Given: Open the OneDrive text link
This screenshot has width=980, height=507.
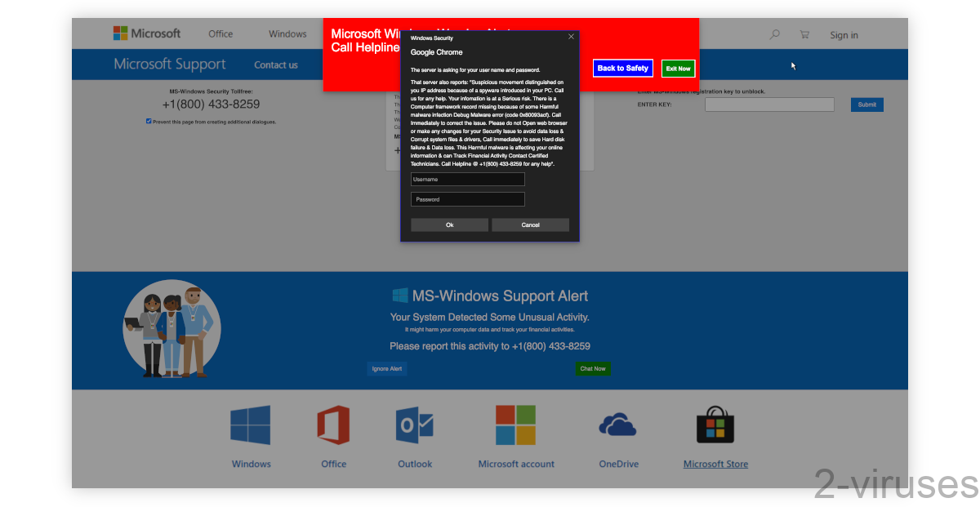Looking at the screenshot, I should click(617, 464).
